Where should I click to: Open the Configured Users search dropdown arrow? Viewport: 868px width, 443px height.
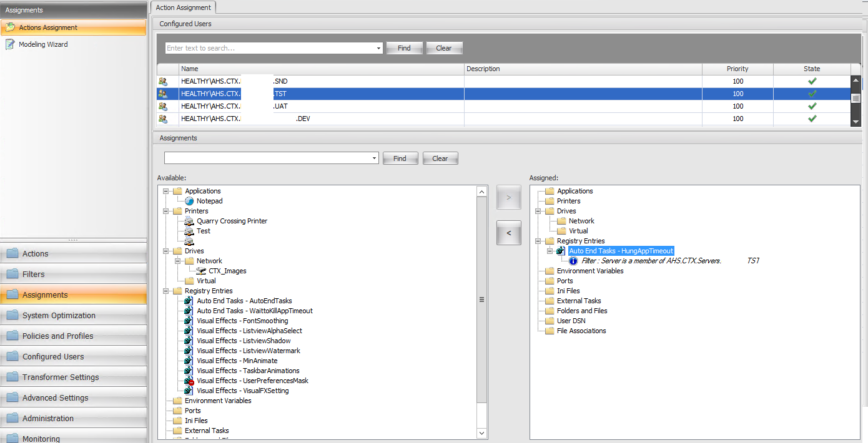(378, 48)
